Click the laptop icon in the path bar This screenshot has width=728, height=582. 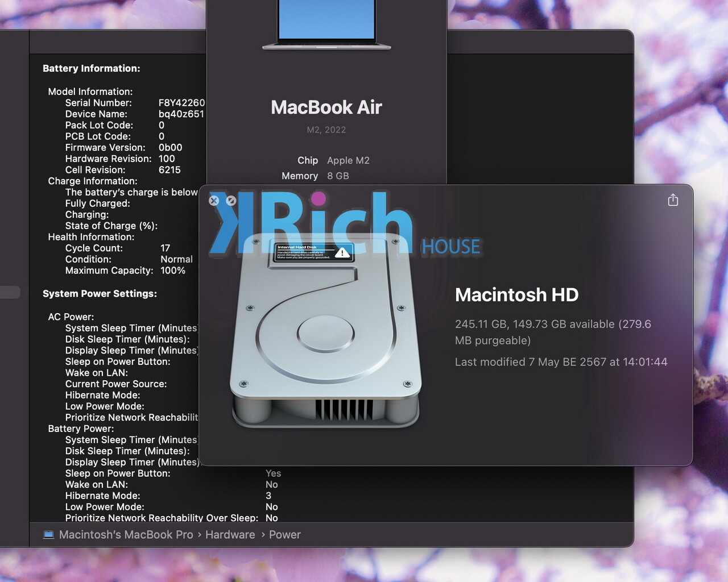pyautogui.click(x=49, y=535)
